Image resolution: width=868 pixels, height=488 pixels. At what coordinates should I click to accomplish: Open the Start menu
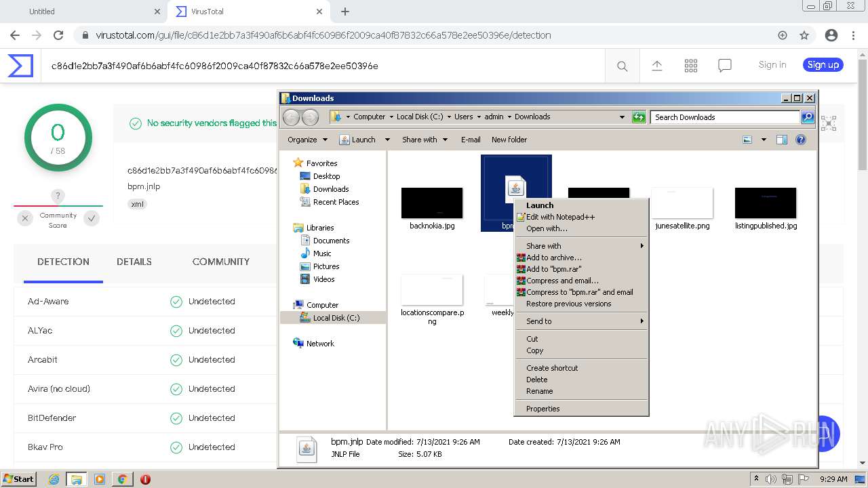pyautogui.click(x=18, y=479)
